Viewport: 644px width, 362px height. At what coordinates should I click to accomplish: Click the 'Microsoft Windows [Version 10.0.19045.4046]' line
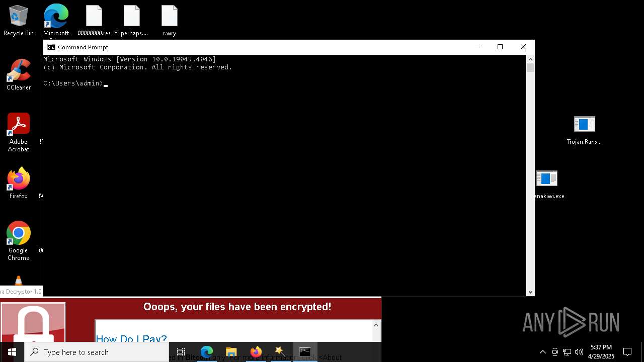pos(130,59)
